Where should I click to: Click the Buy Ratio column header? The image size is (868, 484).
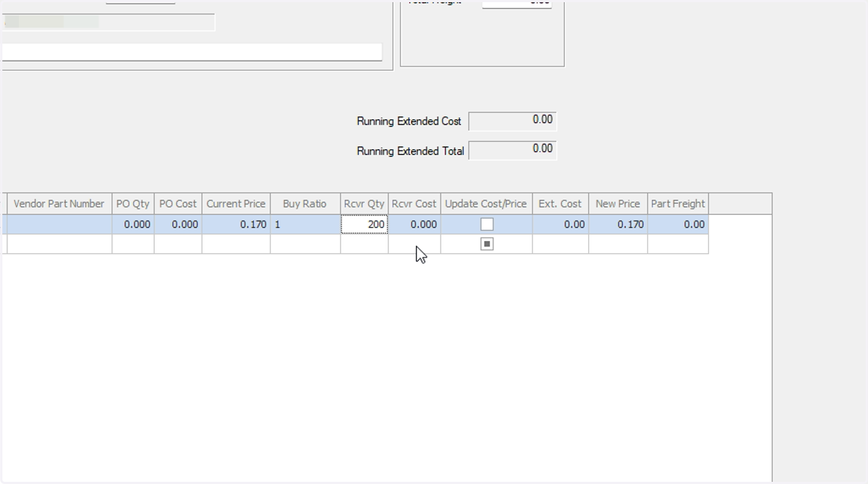pos(305,204)
